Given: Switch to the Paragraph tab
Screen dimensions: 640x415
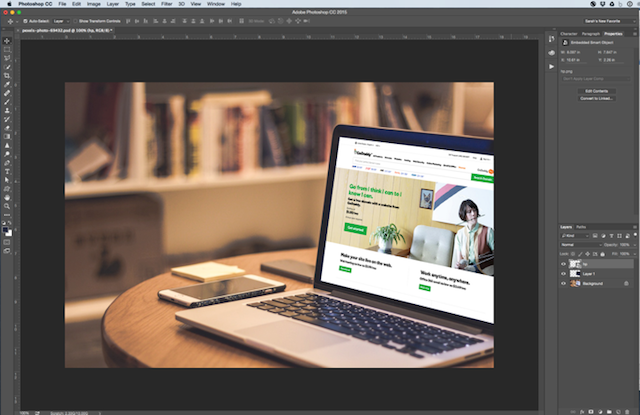Looking at the screenshot, I should [x=591, y=34].
